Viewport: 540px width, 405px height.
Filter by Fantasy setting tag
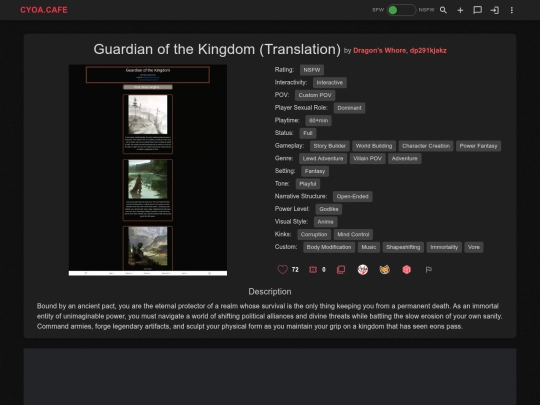pyautogui.click(x=315, y=172)
